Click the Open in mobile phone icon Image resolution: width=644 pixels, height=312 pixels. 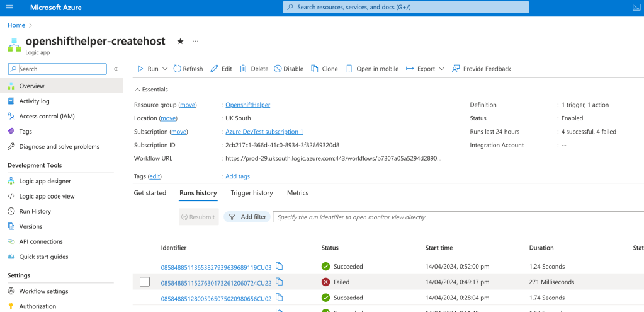tap(349, 69)
